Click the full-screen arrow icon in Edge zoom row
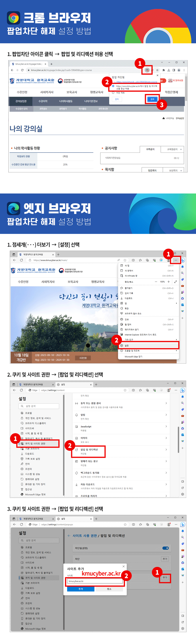The height and width of the screenshot is (644, 196). tap(176, 282)
